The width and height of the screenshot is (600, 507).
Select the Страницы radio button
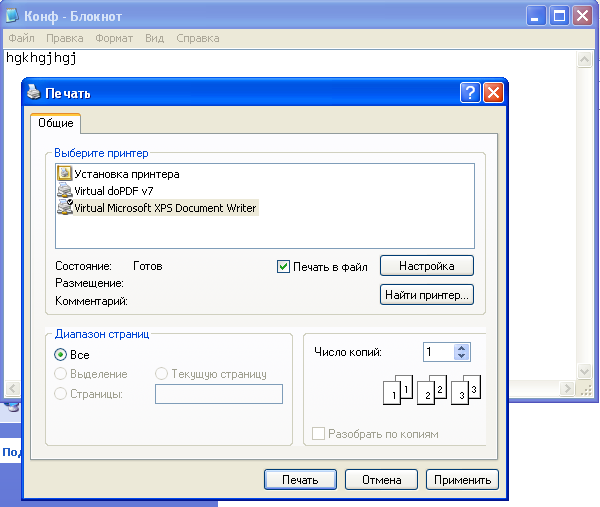[x=60, y=393]
